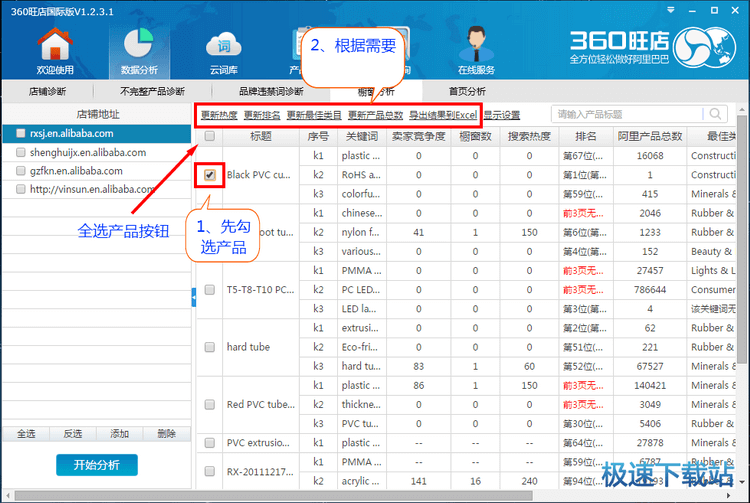
Task: Select the PC LED... keyword cell
Action: (x=362, y=290)
